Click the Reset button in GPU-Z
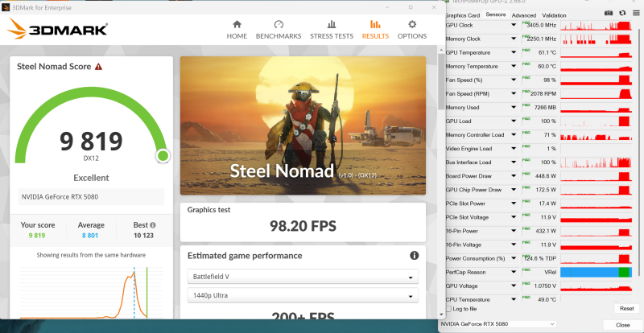Viewport: 644px width, 333px height. pyautogui.click(x=627, y=308)
